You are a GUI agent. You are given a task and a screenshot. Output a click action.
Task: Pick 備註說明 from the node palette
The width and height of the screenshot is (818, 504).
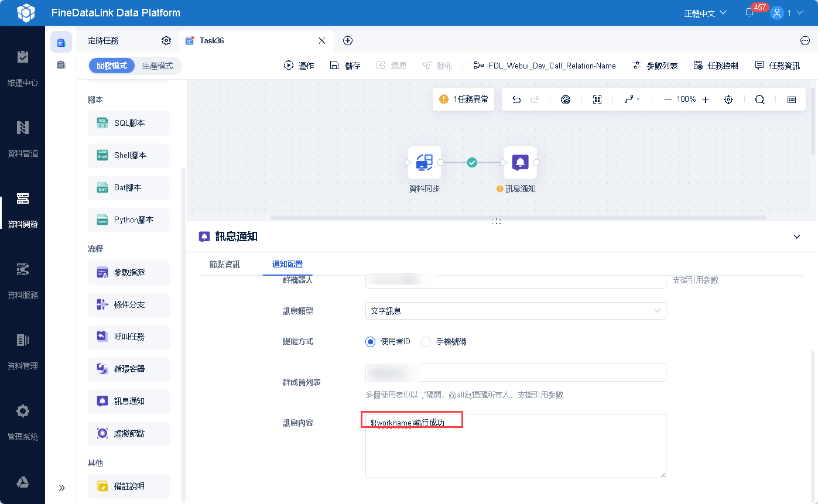[x=129, y=486]
